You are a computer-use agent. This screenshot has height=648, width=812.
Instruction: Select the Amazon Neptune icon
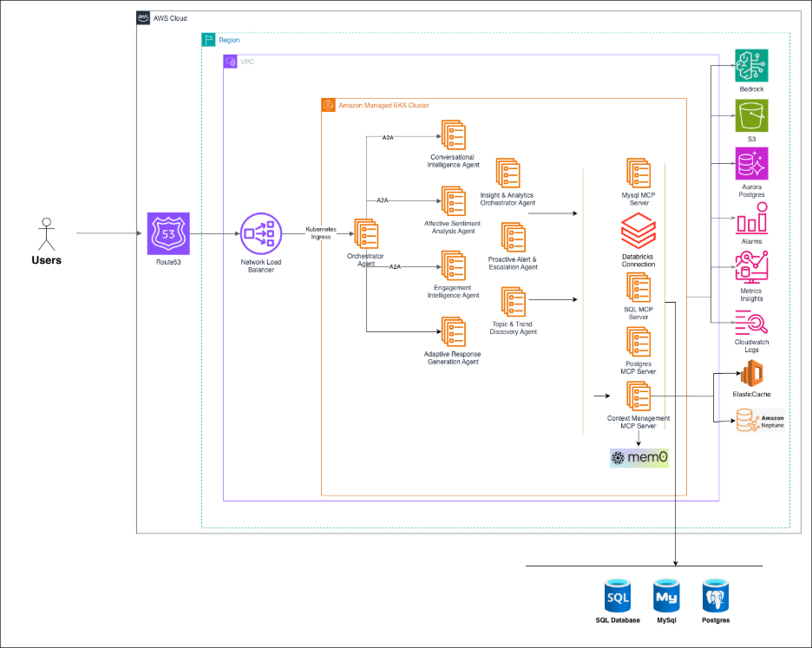pyautogui.click(x=751, y=422)
